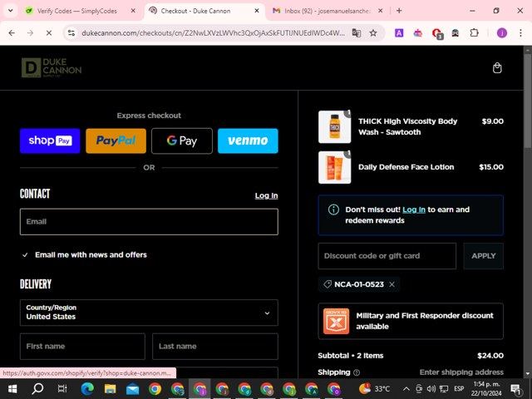Click the APPLY discount button

484,256
